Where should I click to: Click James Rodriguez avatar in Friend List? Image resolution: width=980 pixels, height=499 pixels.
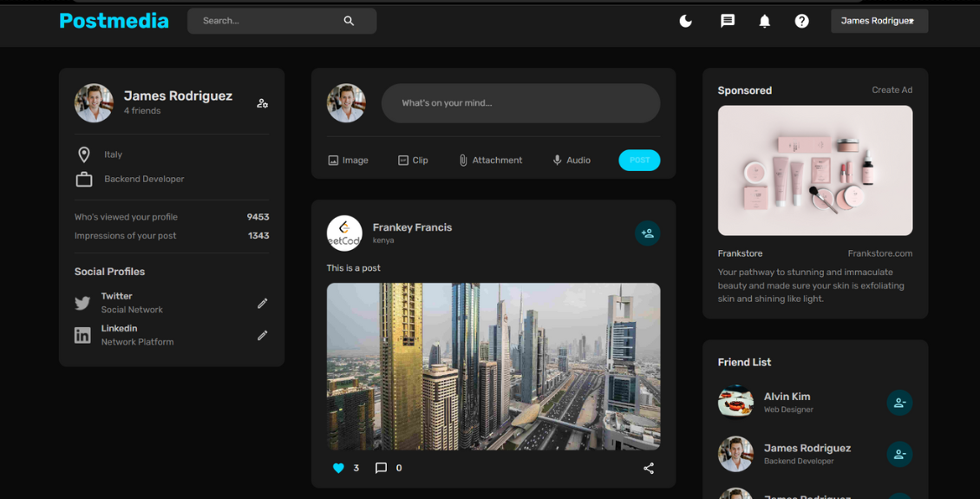click(735, 454)
